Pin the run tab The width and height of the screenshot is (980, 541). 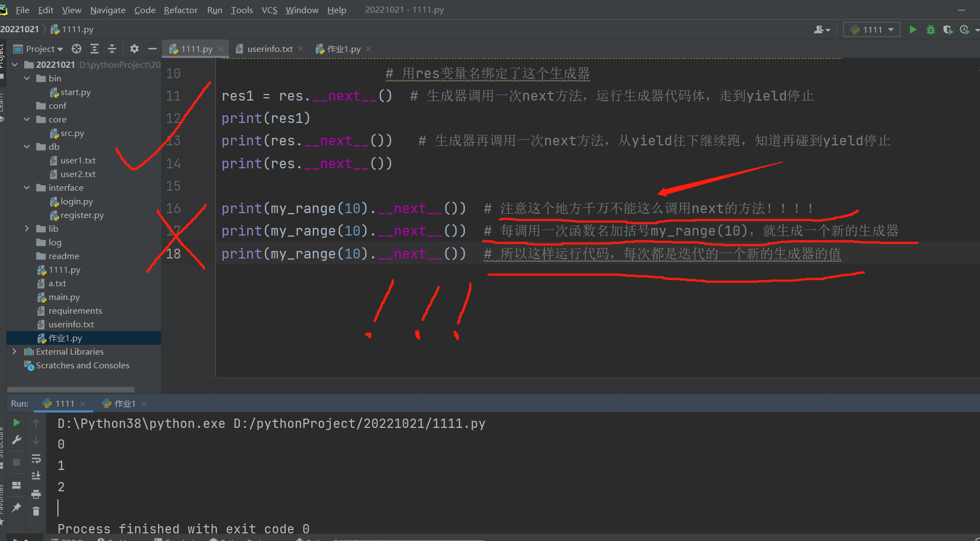click(x=16, y=507)
